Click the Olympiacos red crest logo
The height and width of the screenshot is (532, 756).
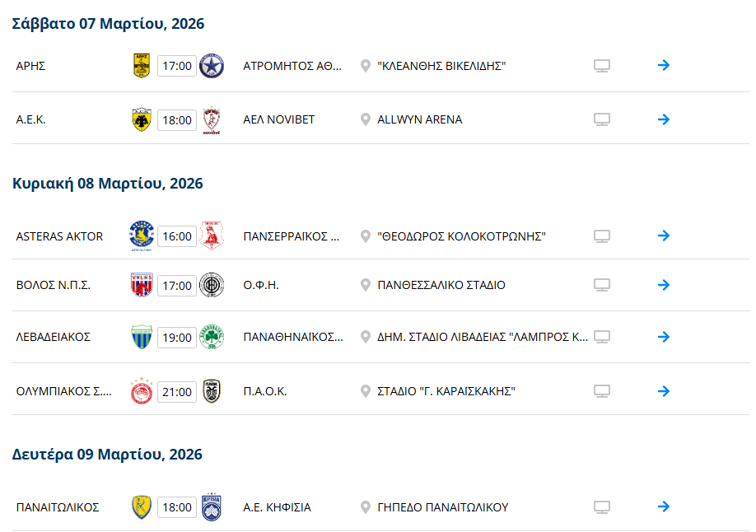click(142, 392)
